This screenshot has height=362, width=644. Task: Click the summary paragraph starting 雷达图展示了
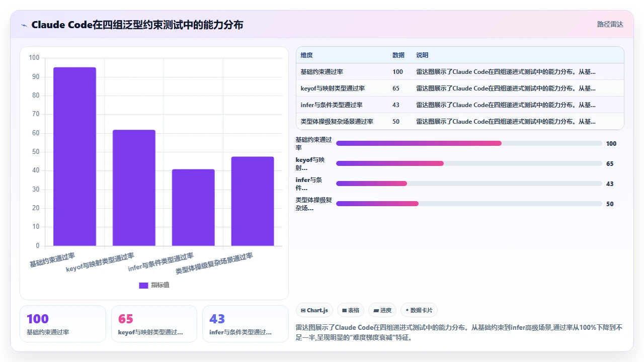459,332
